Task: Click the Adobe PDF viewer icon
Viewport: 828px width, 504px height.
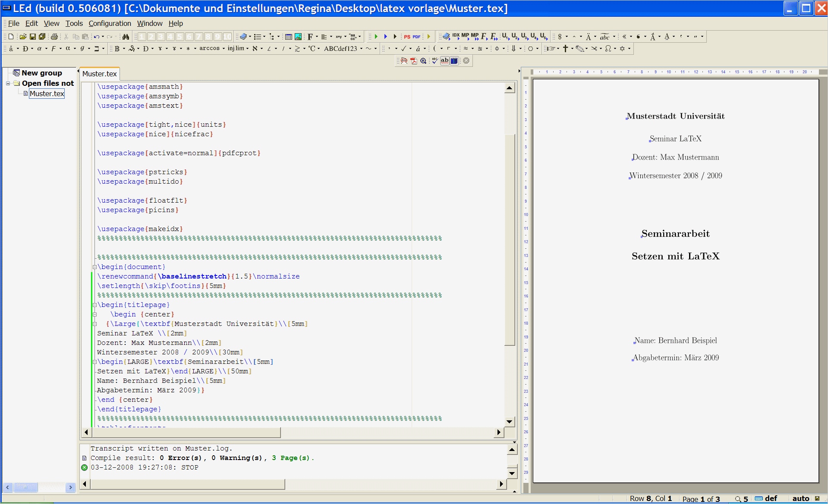Action: pyautogui.click(x=413, y=61)
